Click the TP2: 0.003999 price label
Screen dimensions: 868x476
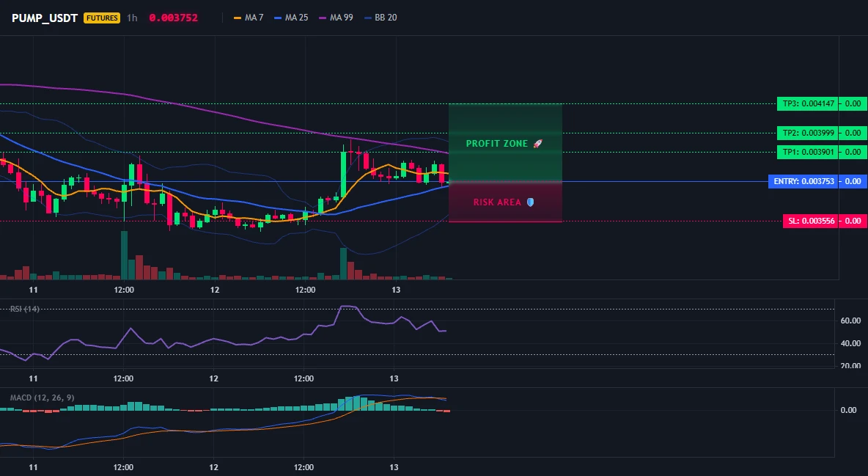(x=808, y=133)
